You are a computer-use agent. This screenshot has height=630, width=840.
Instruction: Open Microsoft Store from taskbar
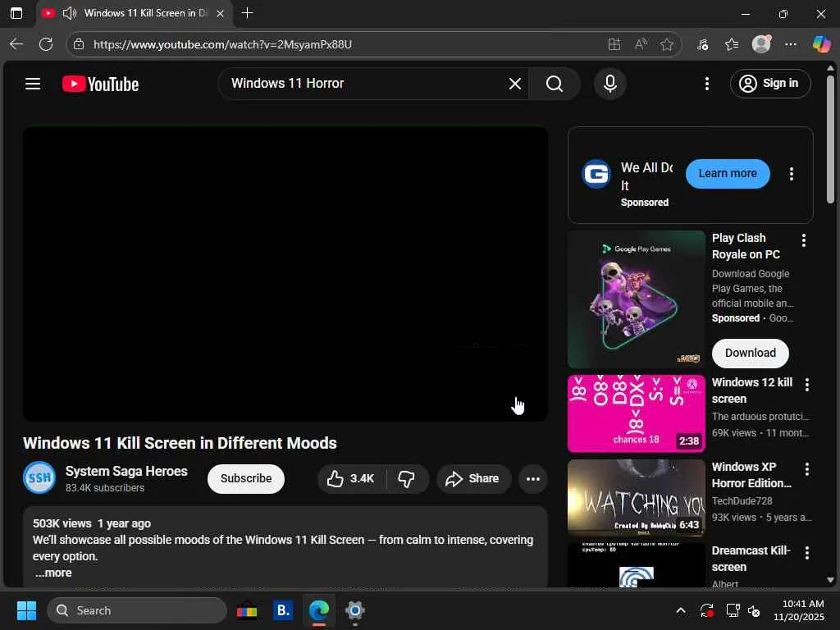pyautogui.click(x=247, y=610)
